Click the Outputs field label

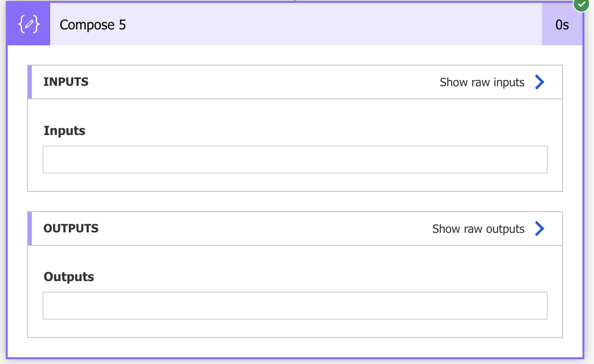coord(69,277)
